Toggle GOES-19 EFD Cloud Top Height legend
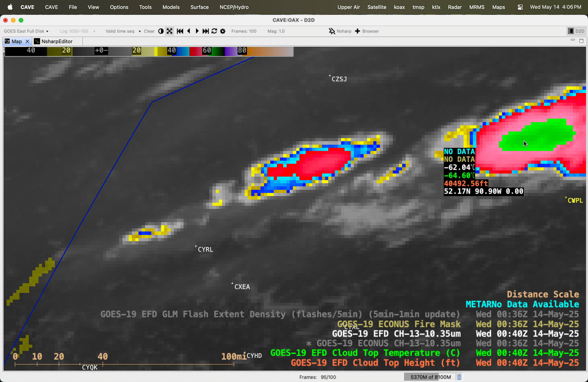 point(435,363)
